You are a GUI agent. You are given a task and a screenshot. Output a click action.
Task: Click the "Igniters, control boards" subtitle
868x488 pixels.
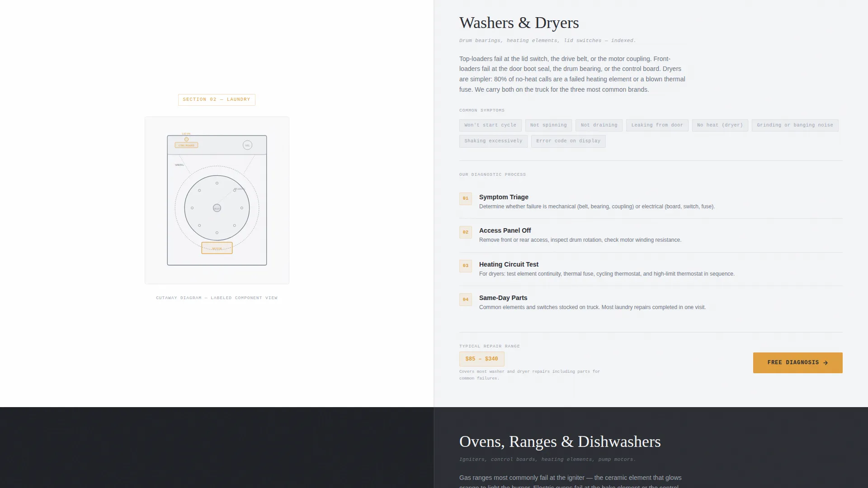point(547,460)
